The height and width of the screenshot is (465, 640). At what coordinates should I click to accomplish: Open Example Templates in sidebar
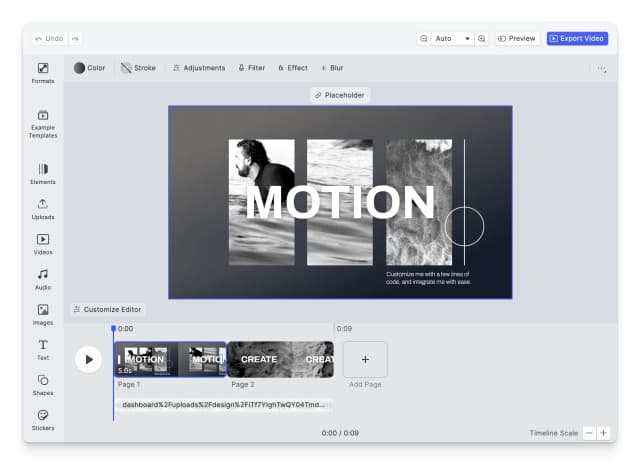pos(43,123)
